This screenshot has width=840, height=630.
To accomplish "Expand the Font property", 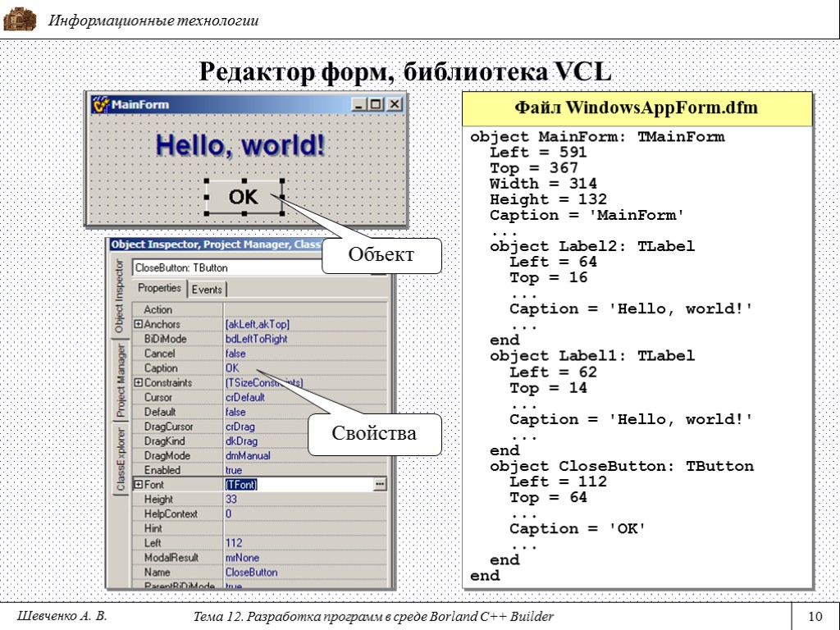I will [138, 484].
